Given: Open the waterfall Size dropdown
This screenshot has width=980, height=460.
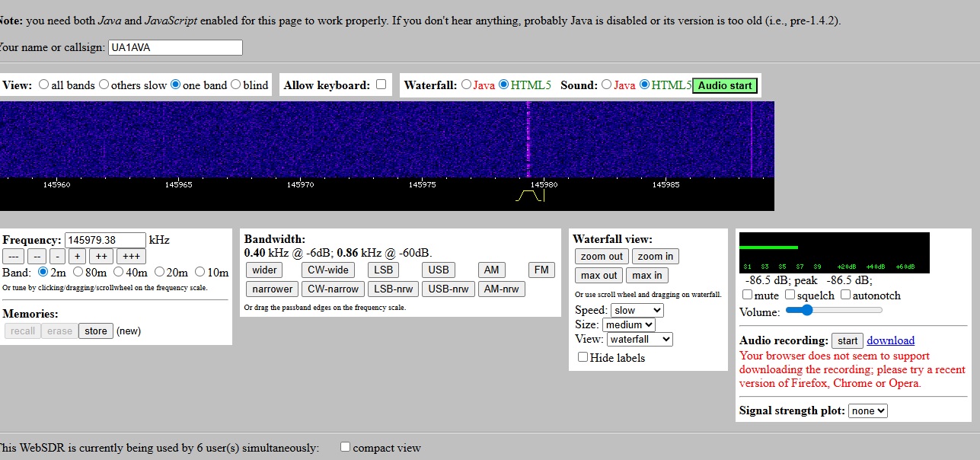Looking at the screenshot, I should click(x=628, y=324).
